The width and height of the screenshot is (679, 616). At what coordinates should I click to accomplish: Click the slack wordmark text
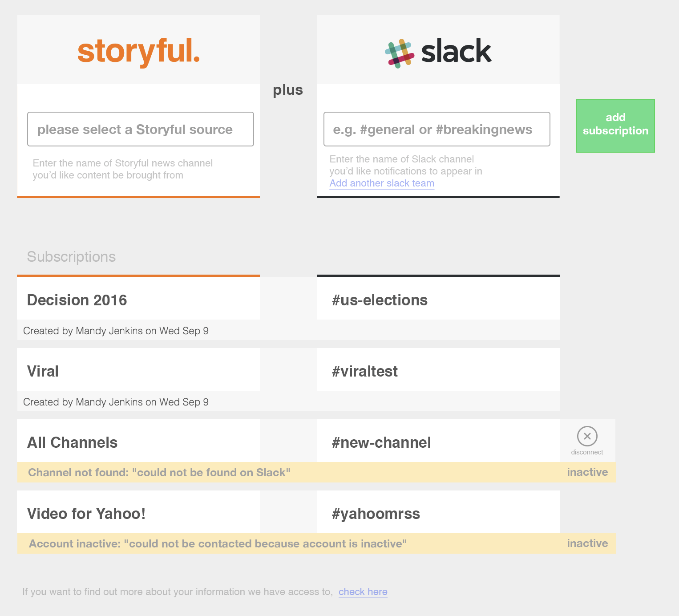point(456,51)
